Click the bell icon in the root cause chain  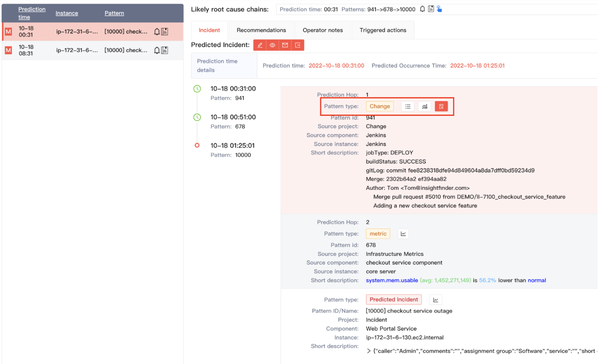point(422,9)
